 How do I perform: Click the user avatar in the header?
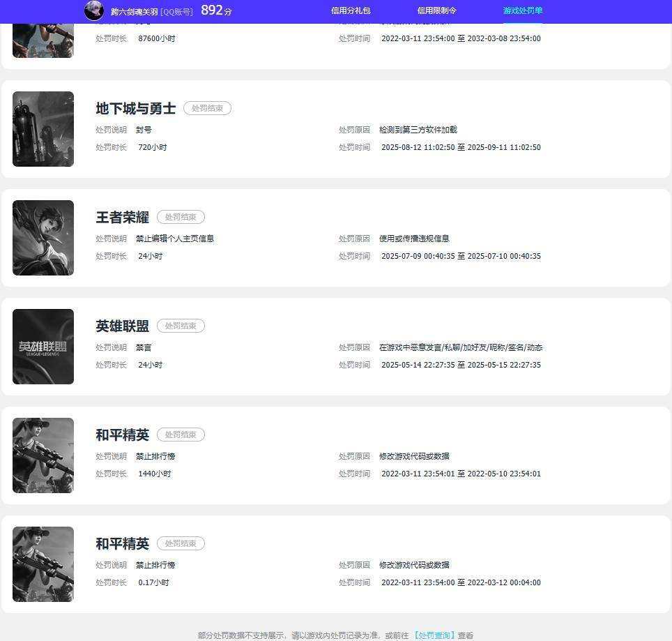pos(94,10)
